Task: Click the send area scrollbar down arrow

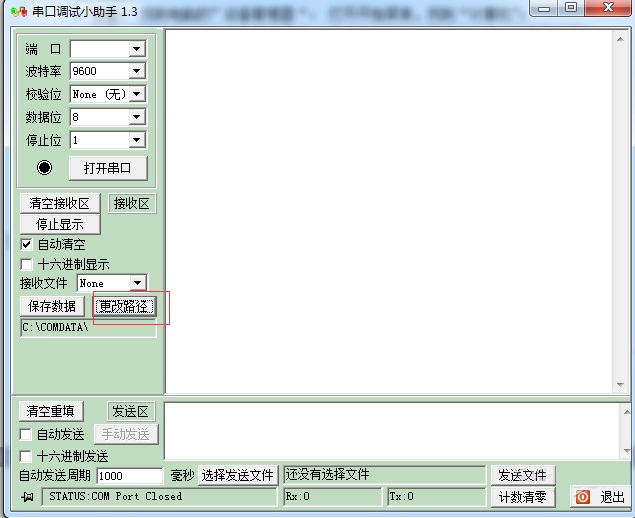Action: [626, 451]
